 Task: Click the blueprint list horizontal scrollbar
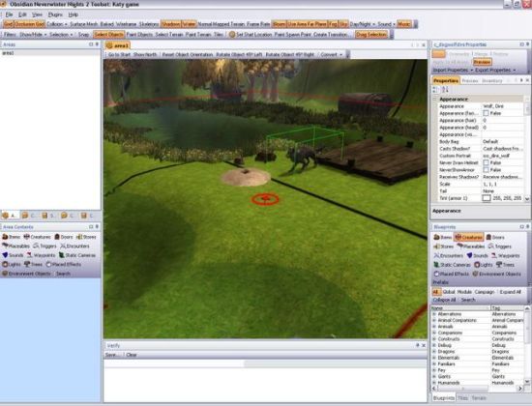coord(477,389)
